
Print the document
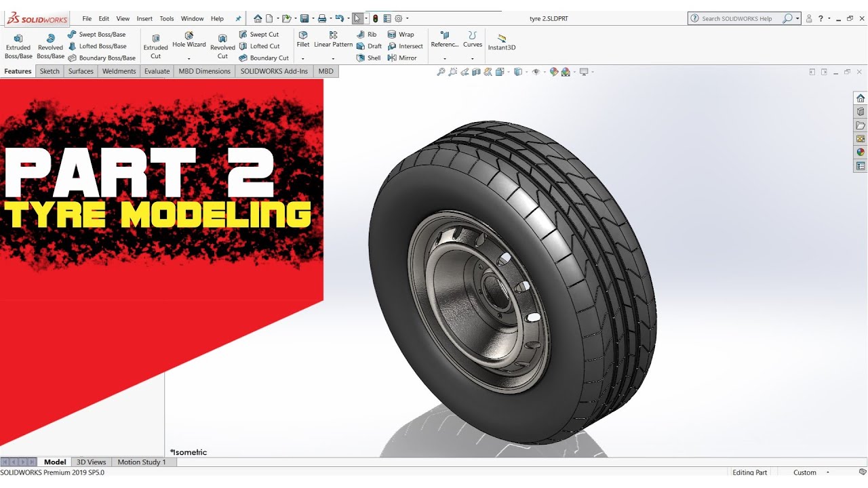point(322,18)
